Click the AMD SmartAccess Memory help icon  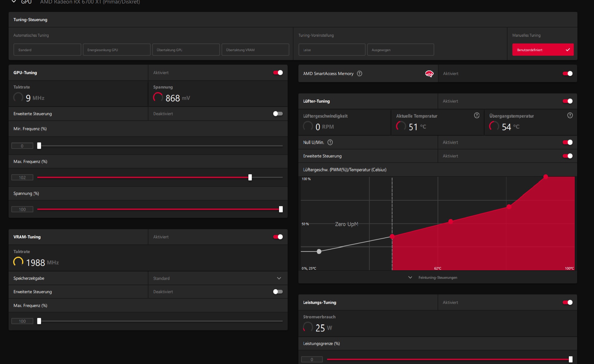click(360, 74)
